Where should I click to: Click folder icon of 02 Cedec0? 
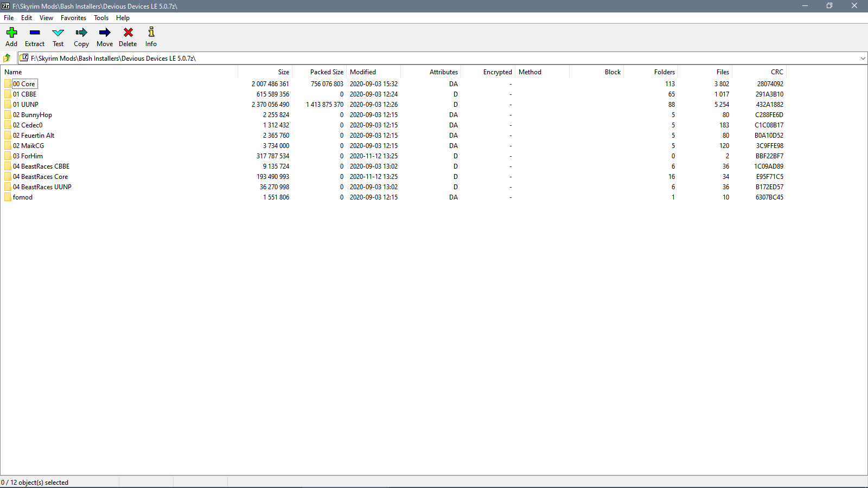click(8, 125)
